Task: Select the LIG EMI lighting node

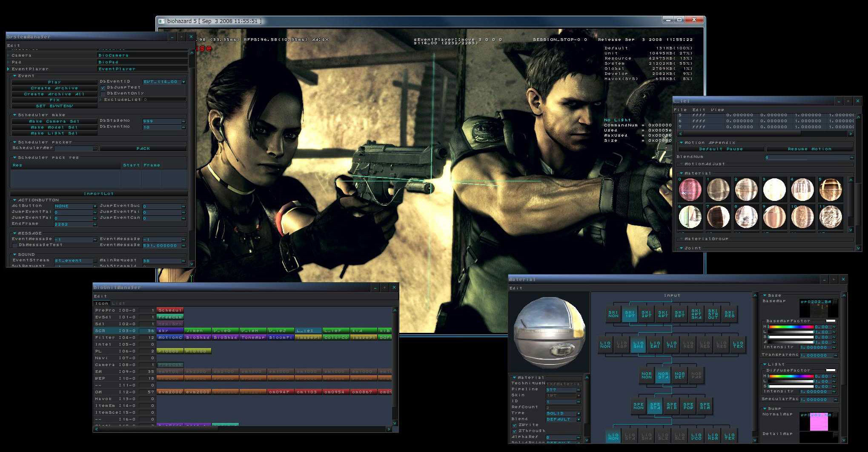Action: click(655, 345)
